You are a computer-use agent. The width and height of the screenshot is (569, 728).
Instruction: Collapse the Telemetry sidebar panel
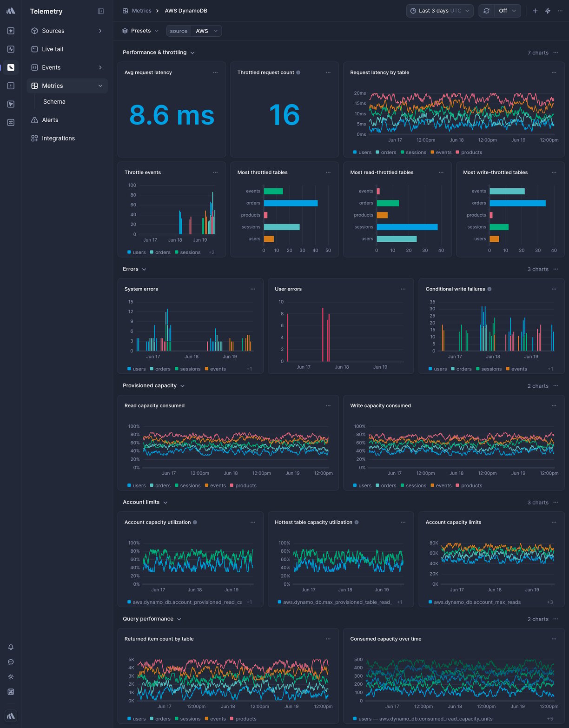coord(101,11)
